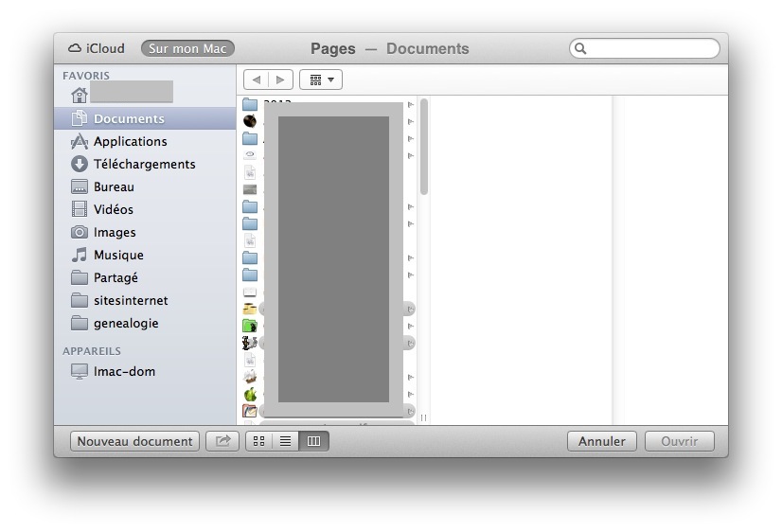Switch to column view
The image size is (782, 532).
313,441
